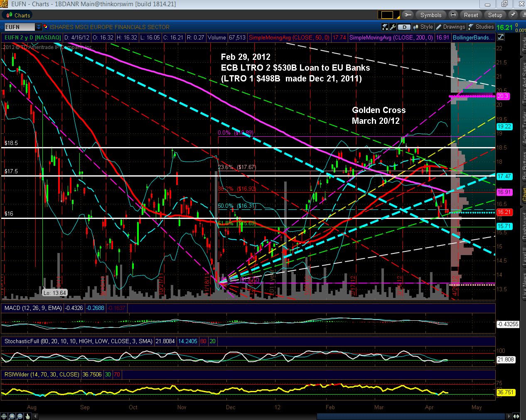This screenshot has height=420, width=526.
Task: Click the 21.808 Stochastic axis value label
Action: [x=506, y=359]
